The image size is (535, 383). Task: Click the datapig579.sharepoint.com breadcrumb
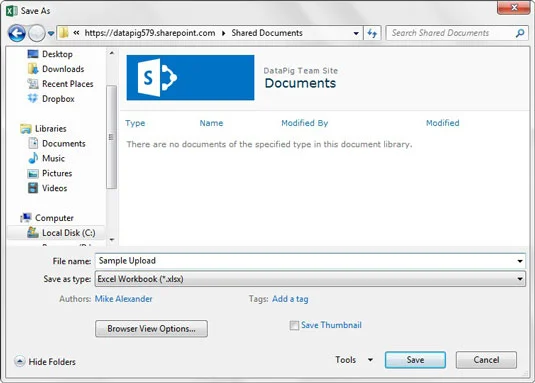coord(150,33)
